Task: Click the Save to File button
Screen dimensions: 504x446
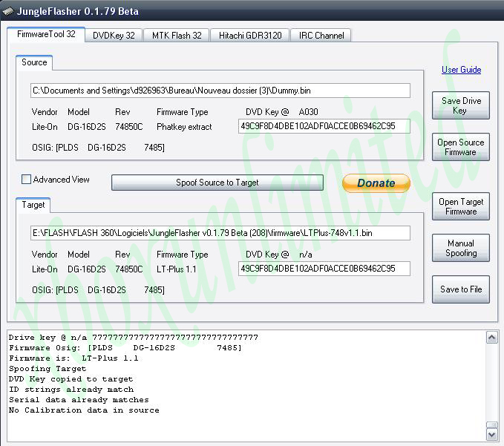Action: click(x=461, y=289)
